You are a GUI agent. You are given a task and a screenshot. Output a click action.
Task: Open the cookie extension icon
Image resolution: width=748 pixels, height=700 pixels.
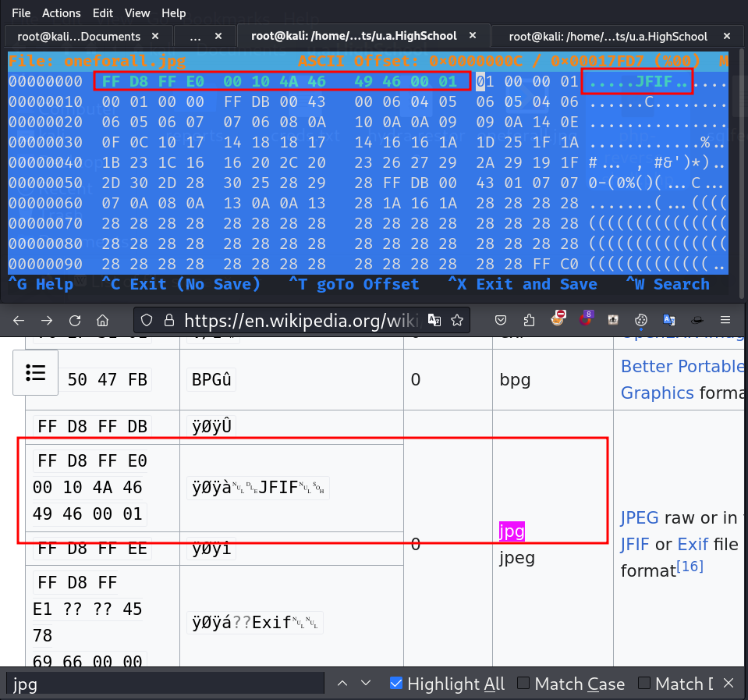(640, 320)
